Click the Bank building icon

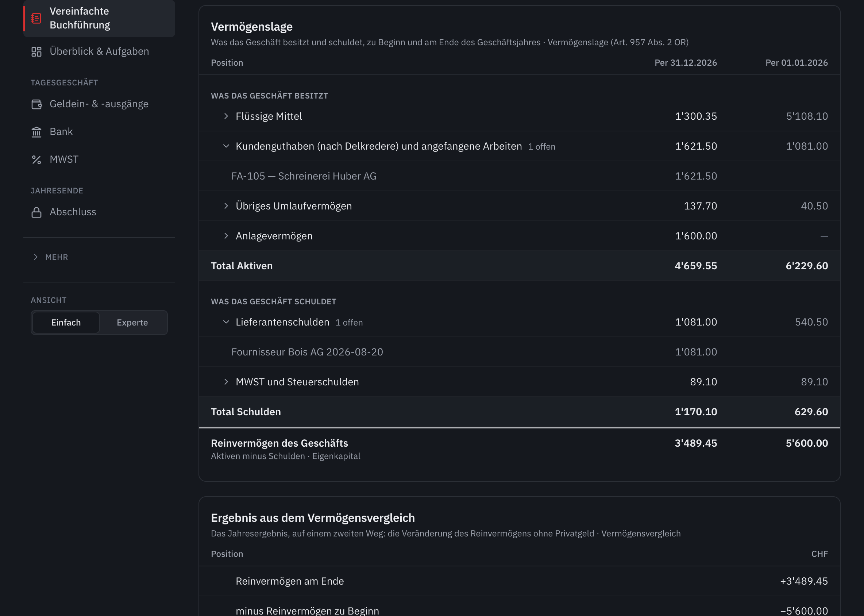click(36, 132)
